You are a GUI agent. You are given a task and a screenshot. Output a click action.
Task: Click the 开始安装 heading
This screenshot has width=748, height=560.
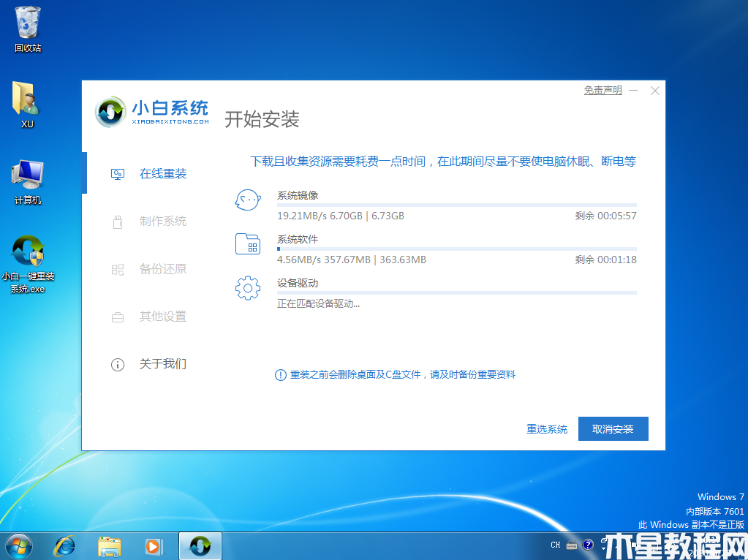point(262,119)
